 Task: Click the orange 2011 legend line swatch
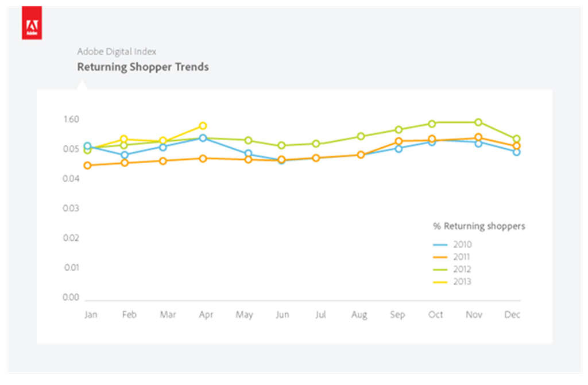(440, 257)
